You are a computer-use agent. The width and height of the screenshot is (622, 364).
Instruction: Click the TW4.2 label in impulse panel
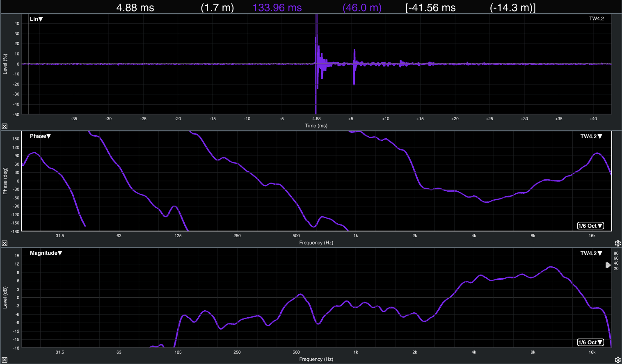click(596, 18)
